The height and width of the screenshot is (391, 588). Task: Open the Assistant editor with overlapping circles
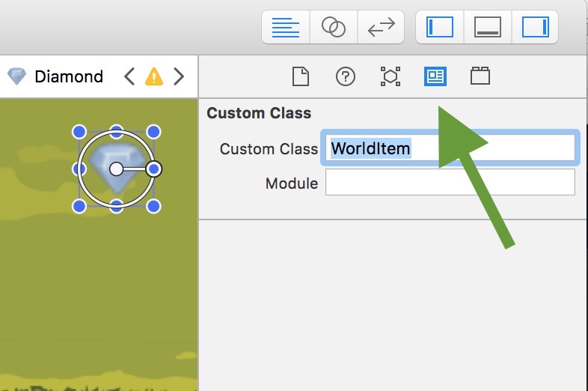point(334,28)
